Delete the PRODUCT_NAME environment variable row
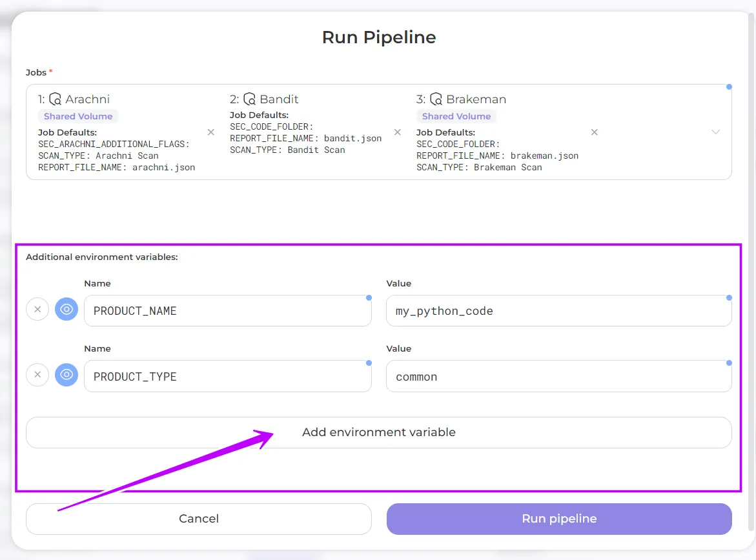Image resolution: width=756 pixels, height=560 pixels. 37,310
